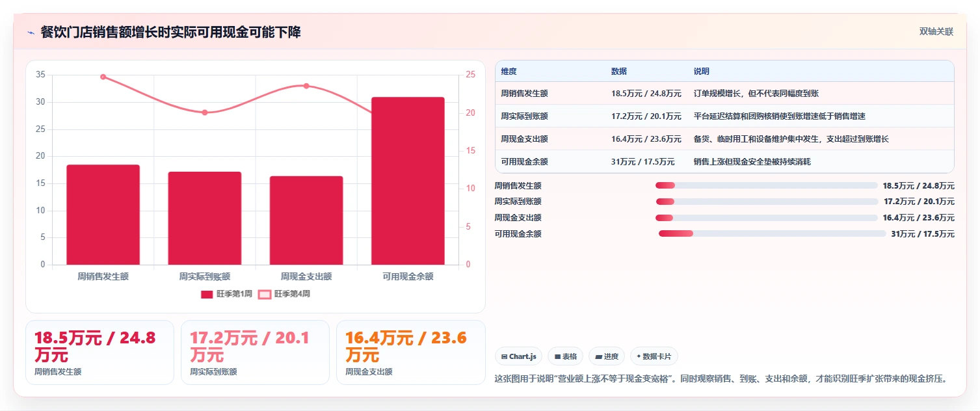Click the 旺季第4周 pink legend swatch
This screenshot has width=980, height=411.
[x=265, y=295]
